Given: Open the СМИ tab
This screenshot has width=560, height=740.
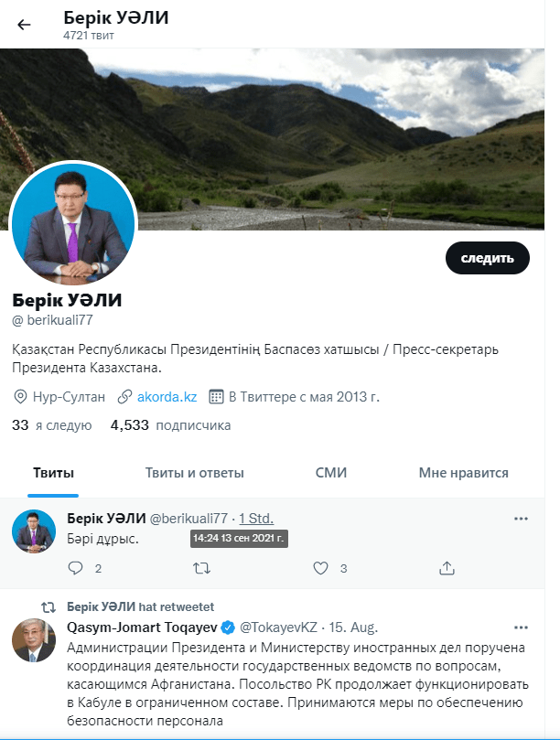Looking at the screenshot, I should point(331,473).
